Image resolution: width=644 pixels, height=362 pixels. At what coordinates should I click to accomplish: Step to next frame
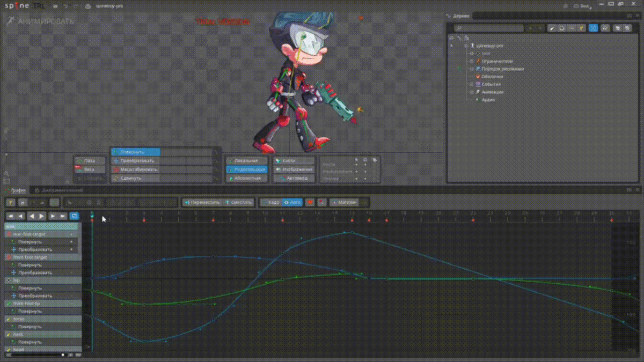(x=53, y=216)
